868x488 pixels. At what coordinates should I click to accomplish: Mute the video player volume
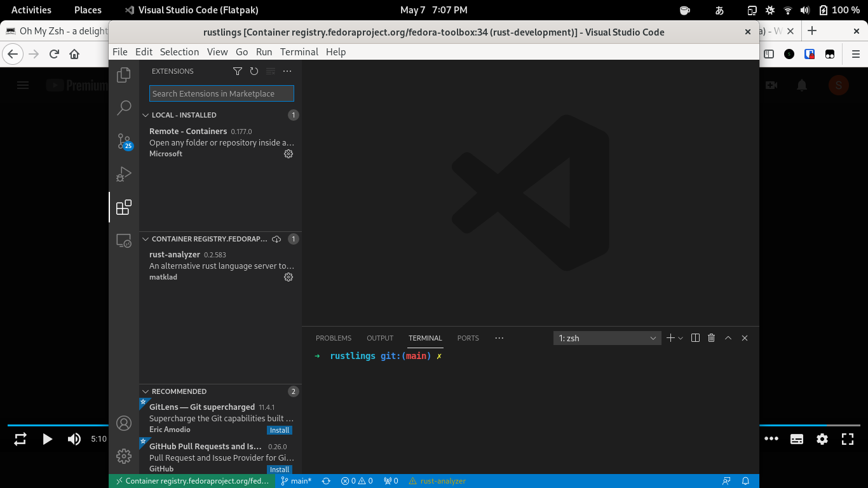click(74, 438)
